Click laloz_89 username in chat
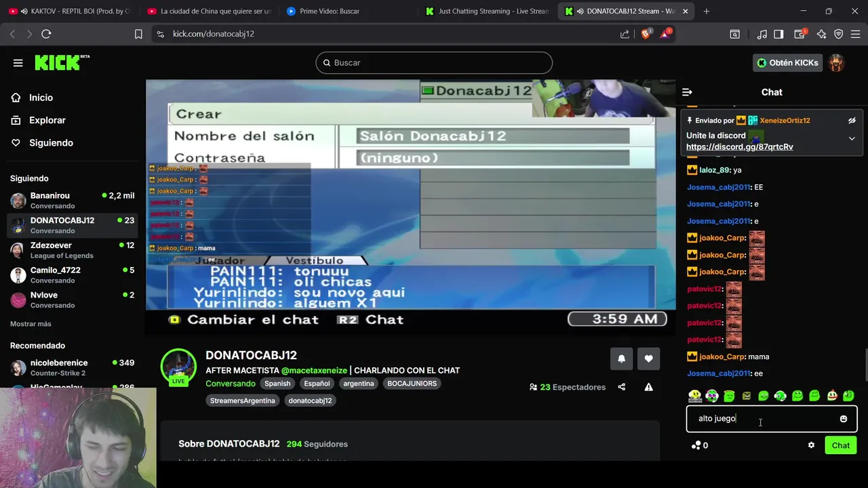 [x=715, y=170]
